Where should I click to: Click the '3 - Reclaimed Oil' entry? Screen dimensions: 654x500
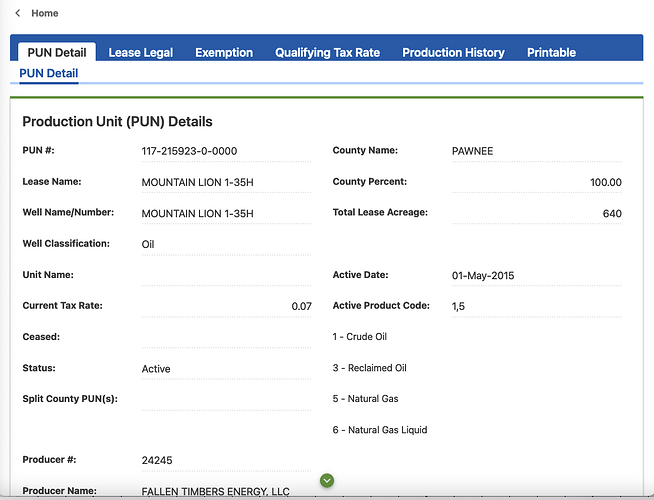370,368
